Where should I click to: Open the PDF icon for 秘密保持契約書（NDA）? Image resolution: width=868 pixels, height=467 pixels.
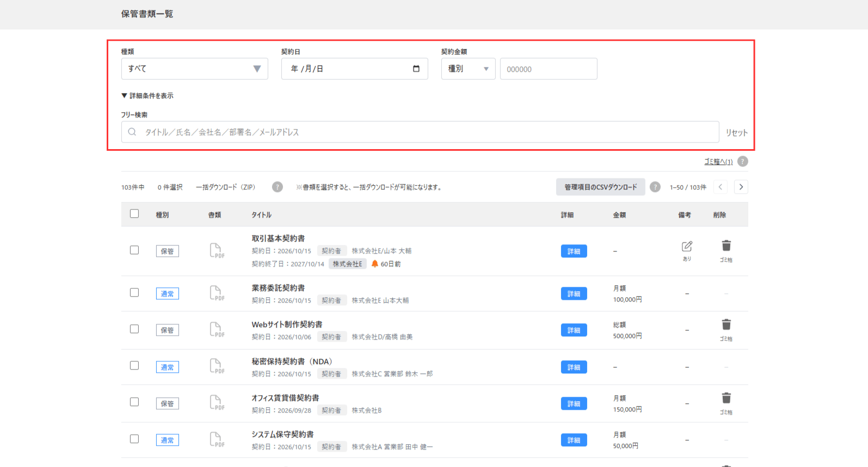pyautogui.click(x=217, y=366)
